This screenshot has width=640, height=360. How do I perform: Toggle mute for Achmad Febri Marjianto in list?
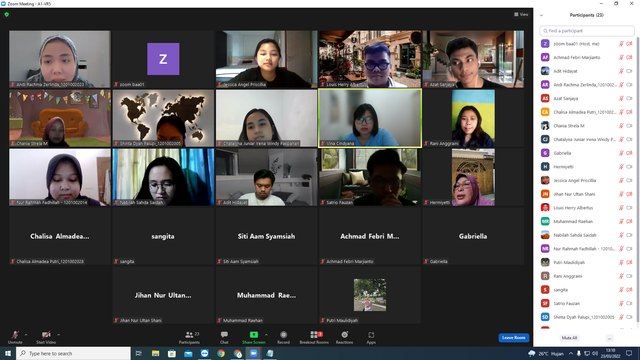coord(621,58)
